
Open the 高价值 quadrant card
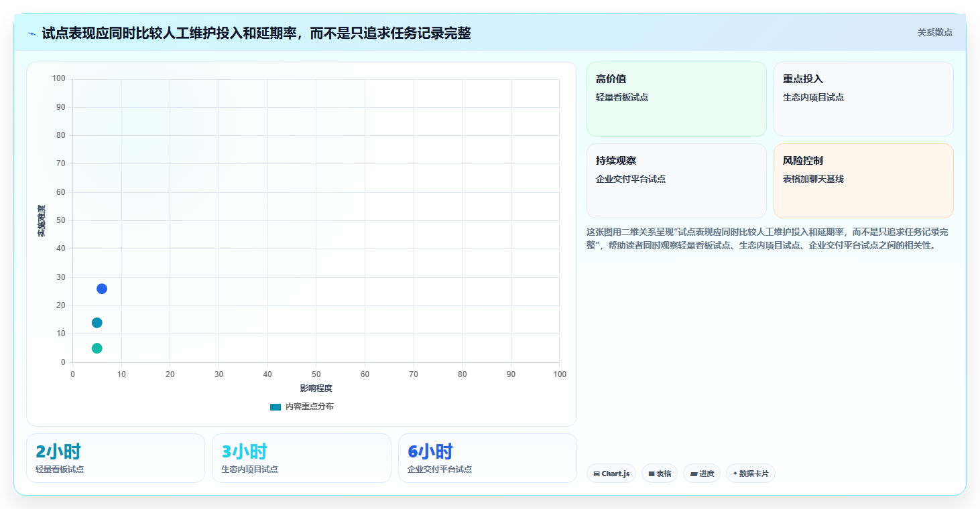[676, 99]
